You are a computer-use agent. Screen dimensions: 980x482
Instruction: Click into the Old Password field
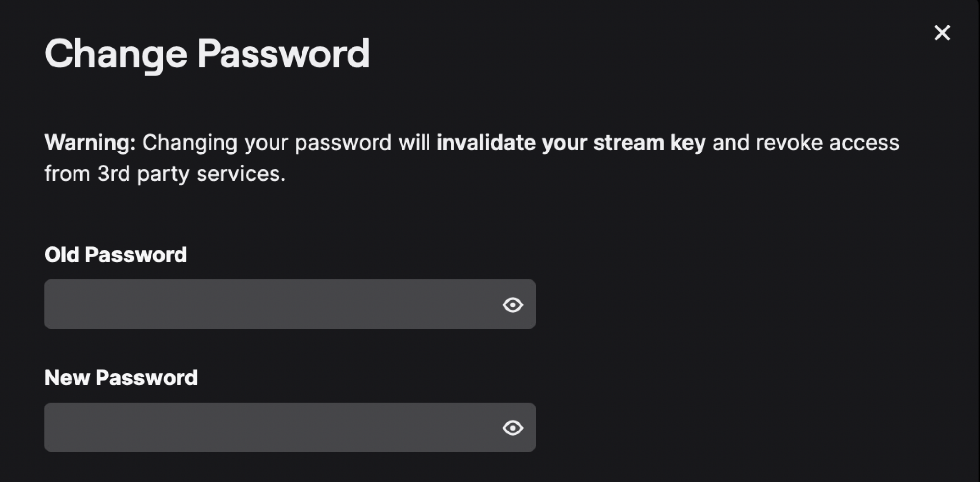click(x=290, y=304)
